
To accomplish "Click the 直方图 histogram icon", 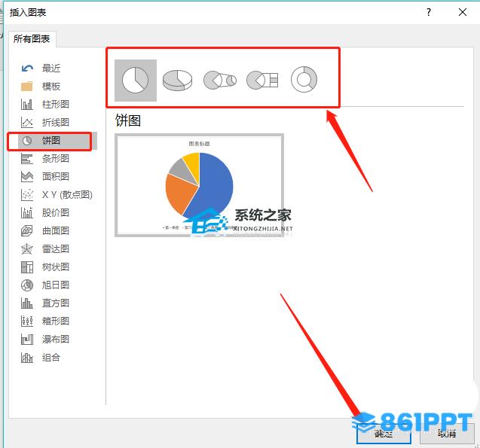I will point(27,303).
